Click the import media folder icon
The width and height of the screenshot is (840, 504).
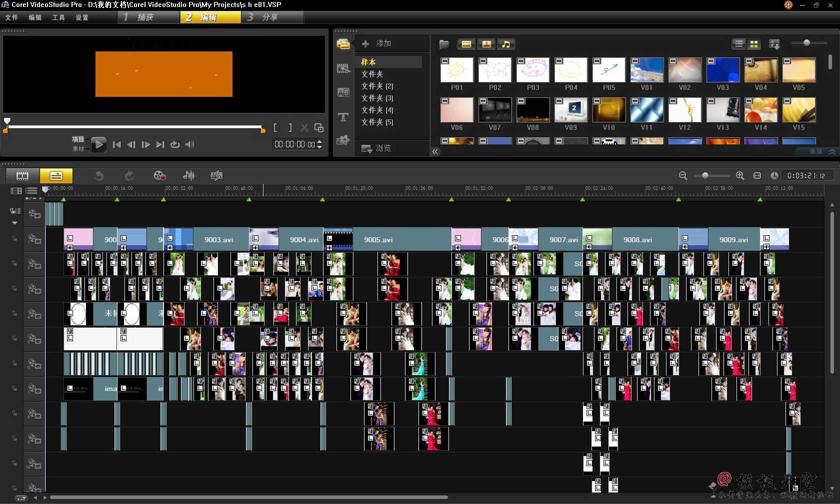click(x=444, y=44)
